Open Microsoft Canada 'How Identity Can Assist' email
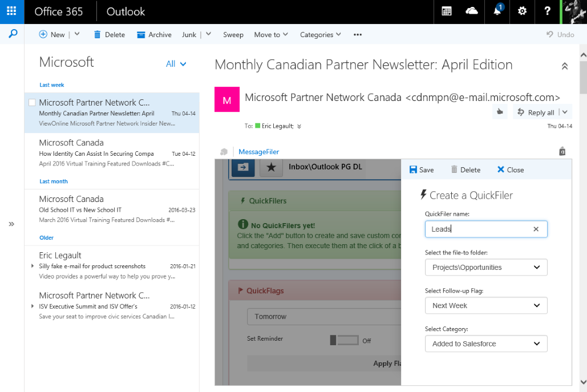The width and height of the screenshot is (587, 392). pyautogui.click(x=112, y=153)
